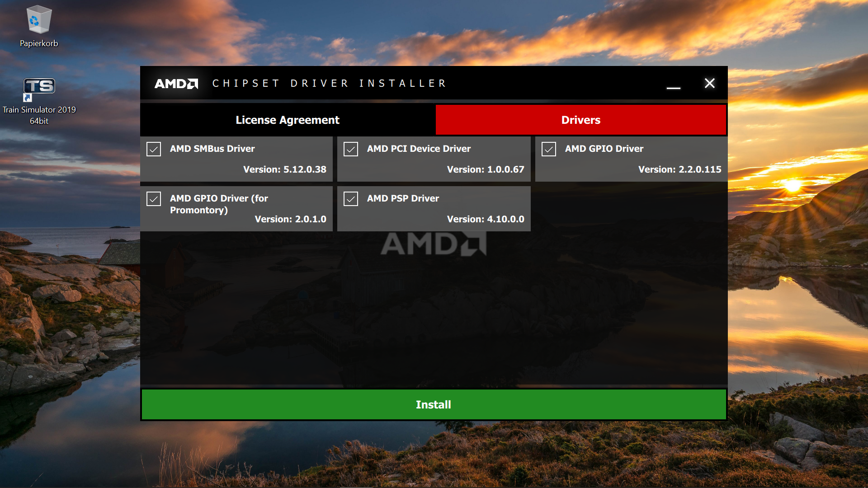Click the AMD PSP Driver label text
The image size is (868, 488).
pyautogui.click(x=403, y=198)
